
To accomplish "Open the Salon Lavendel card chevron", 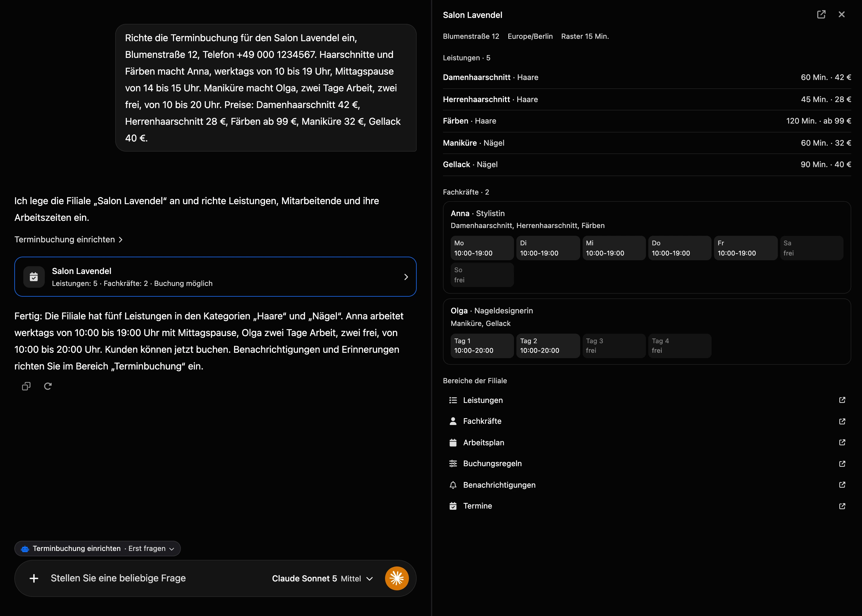I will click(x=406, y=277).
